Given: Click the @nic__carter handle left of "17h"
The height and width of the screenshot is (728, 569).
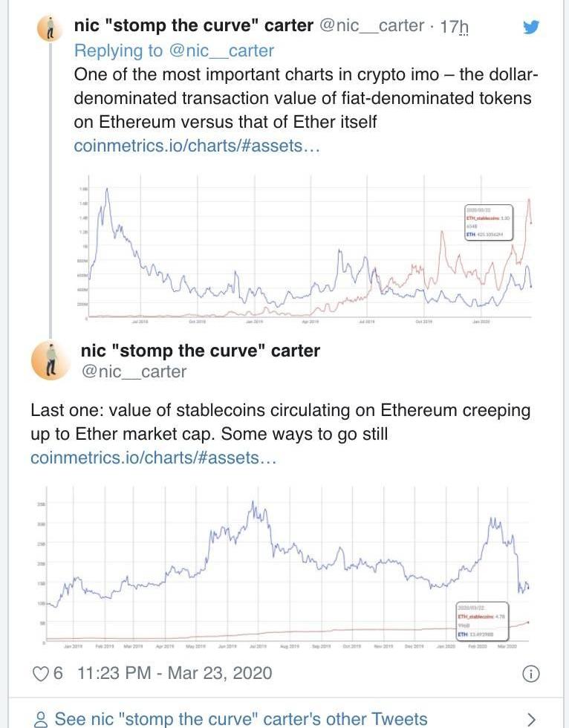Looking at the screenshot, I should [x=371, y=26].
